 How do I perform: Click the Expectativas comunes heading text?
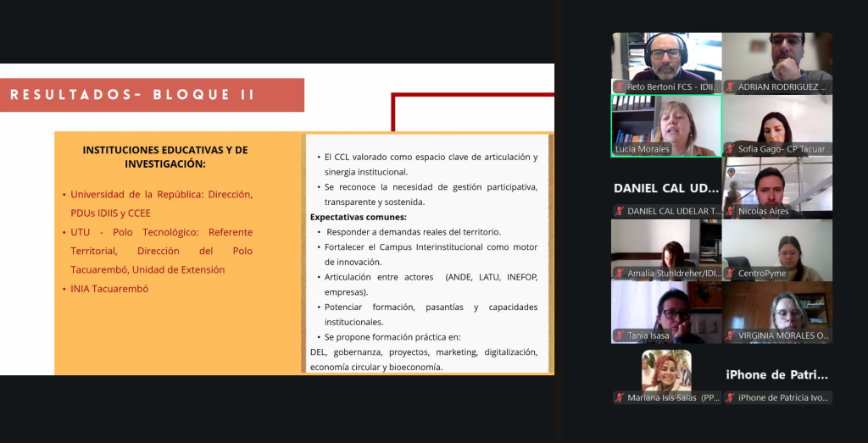tap(358, 217)
